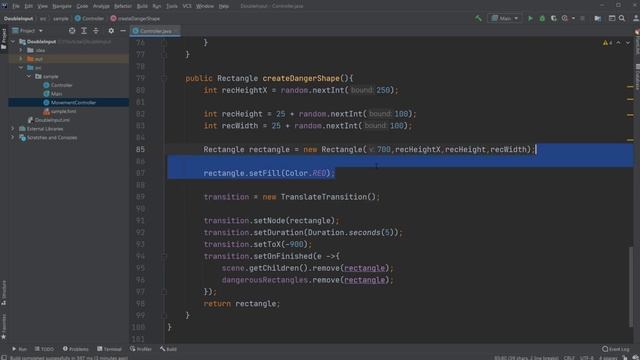Hide the Project panel with the minus icon

(x=123, y=31)
